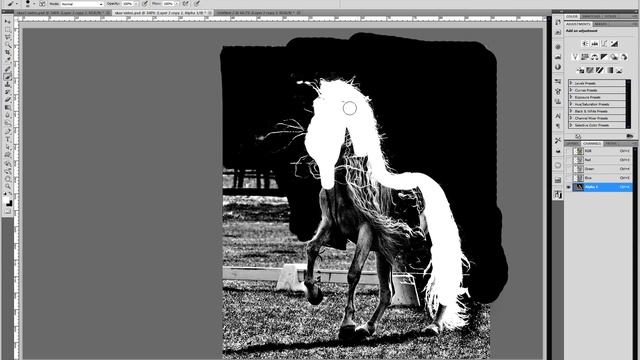Open the collapsed Tool Presets panel icon
The width and height of the screenshot is (640, 360).
[558, 140]
